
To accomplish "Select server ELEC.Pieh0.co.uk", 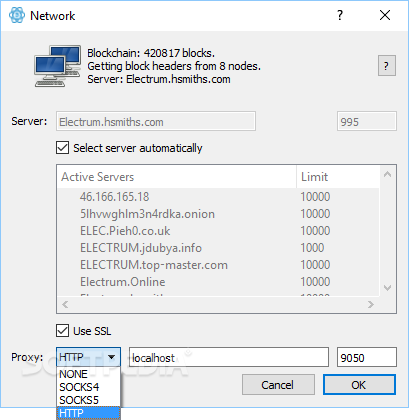I will [125, 231].
